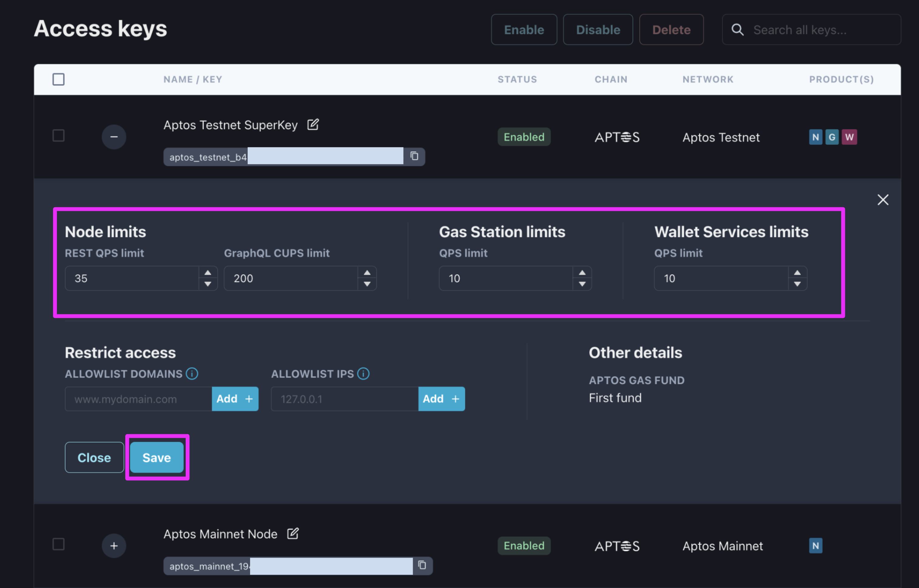The height and width of the screenshot is (588, 919).
Task: Edit the Aptos Mainnet Node name
Action: pyautogui.click(x=293, y=533)
